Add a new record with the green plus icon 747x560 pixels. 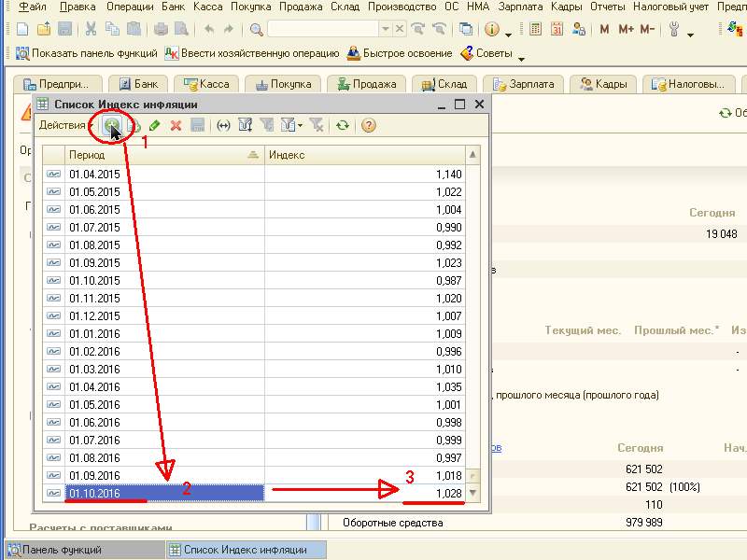[x=112, y=125]
